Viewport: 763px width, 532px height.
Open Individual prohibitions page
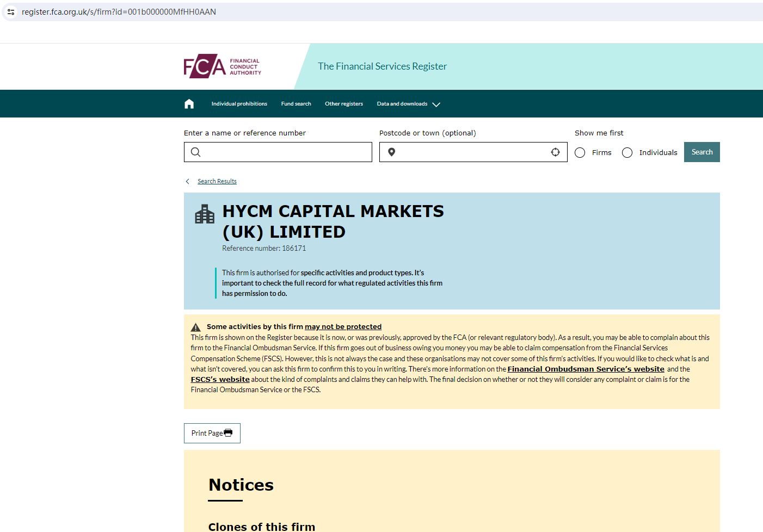[x=239, y=104]
